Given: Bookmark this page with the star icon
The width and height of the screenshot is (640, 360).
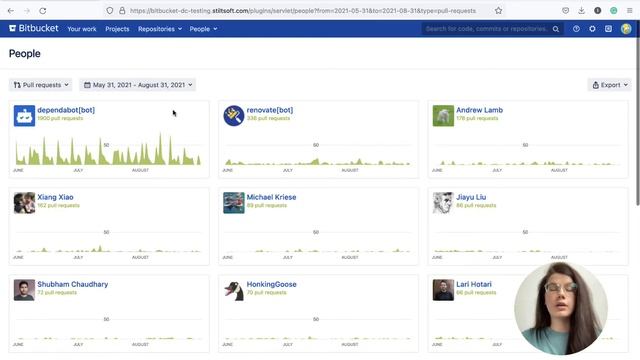Looking at the screenshot, I should click(498, 11).
